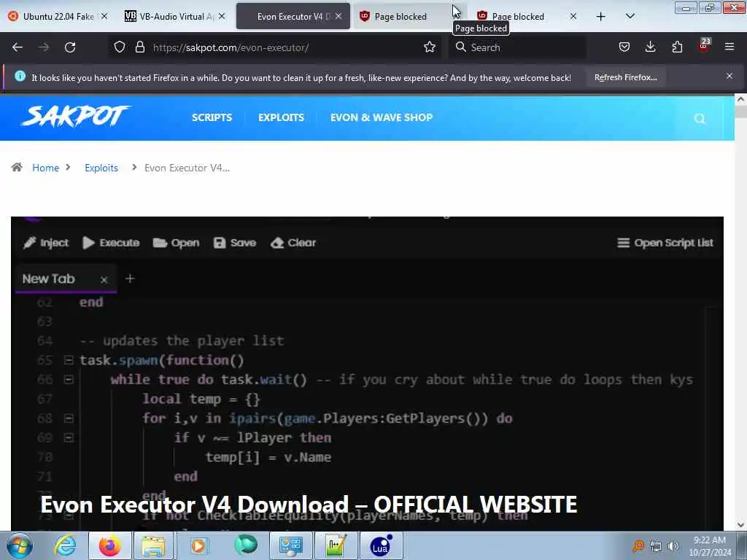Image resolution: width=747 pixels, height=560 pixels.
Task: Close the New Tab editor tab
Action: pyautogui.click(x=104, y=279)
